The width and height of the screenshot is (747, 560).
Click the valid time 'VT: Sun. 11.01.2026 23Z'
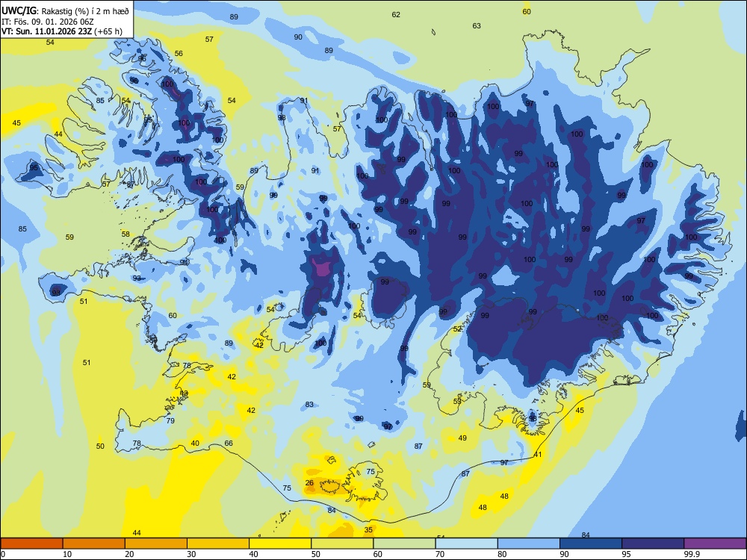pos(46,31)
